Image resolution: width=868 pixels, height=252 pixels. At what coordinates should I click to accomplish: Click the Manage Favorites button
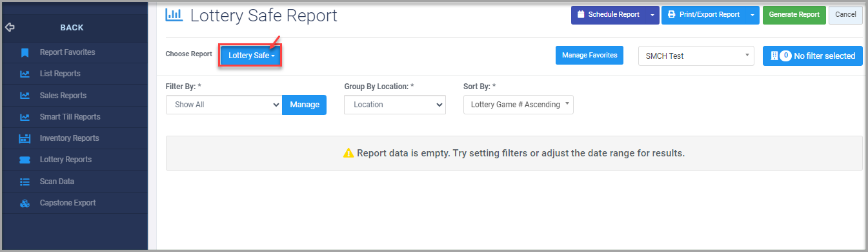coord(590,56)
